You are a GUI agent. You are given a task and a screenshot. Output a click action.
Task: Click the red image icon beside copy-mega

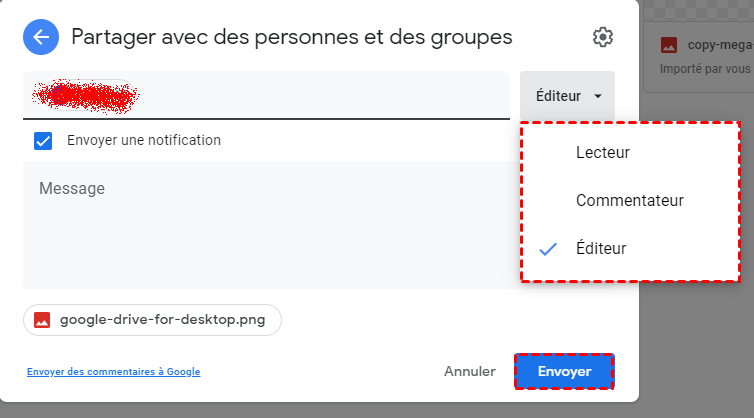[670, 45]
